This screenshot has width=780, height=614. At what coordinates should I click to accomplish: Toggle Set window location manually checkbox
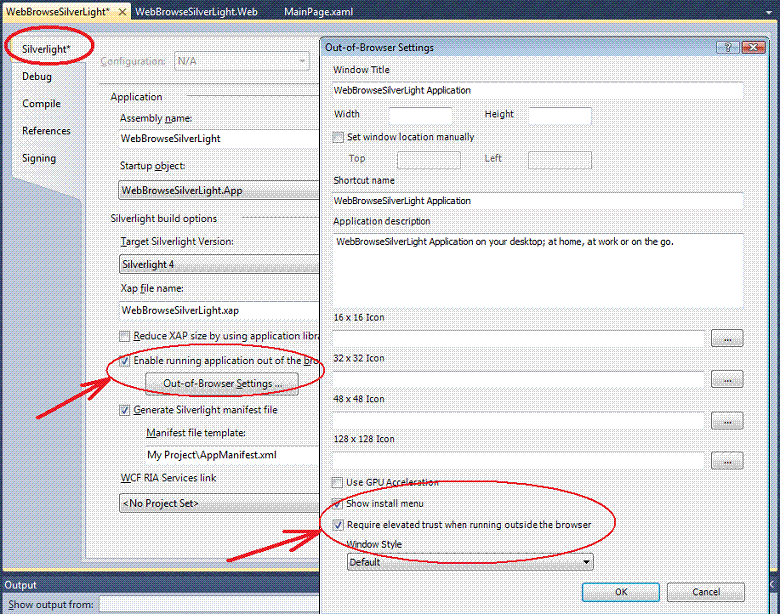pyautogui.click(x=338, y=137)
